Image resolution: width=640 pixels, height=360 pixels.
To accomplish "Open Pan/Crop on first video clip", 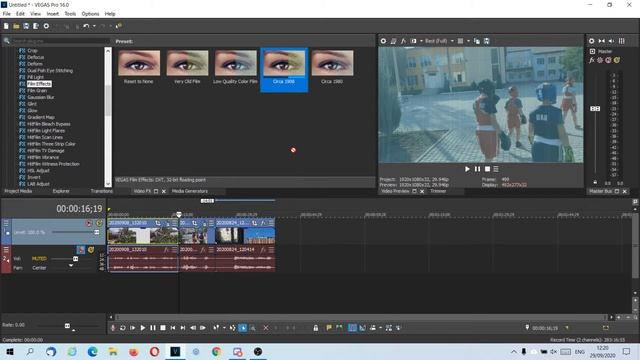I will (x=158, y=223).
